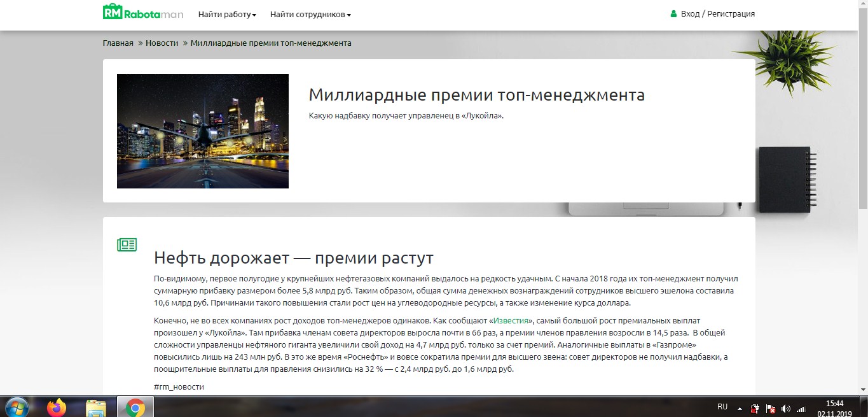Open the «Найти работу» dropdown menu
The width and height of the screenshot is (868, 417).
227,14
